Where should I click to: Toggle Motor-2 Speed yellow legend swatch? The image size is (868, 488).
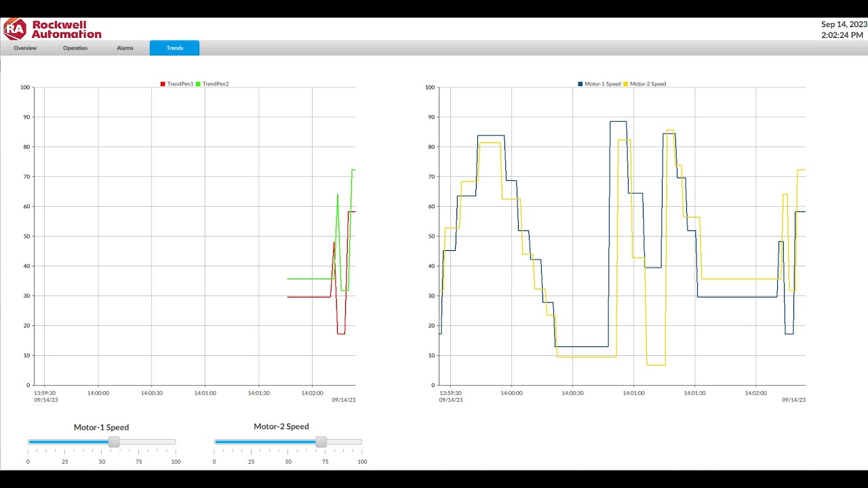click(626, 84)
